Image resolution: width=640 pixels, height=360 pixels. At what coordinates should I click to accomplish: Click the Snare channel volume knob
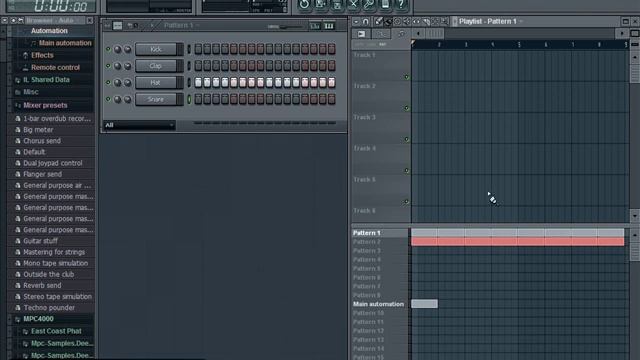[x=128, y=99]
